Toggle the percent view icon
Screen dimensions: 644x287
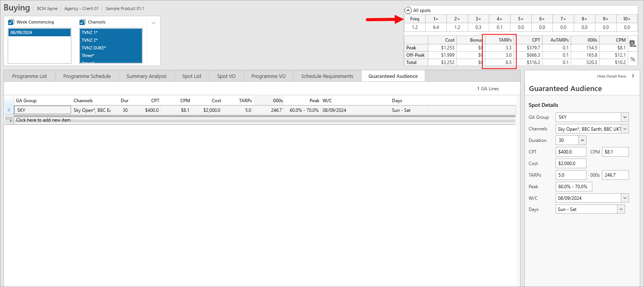coord(633,59)
